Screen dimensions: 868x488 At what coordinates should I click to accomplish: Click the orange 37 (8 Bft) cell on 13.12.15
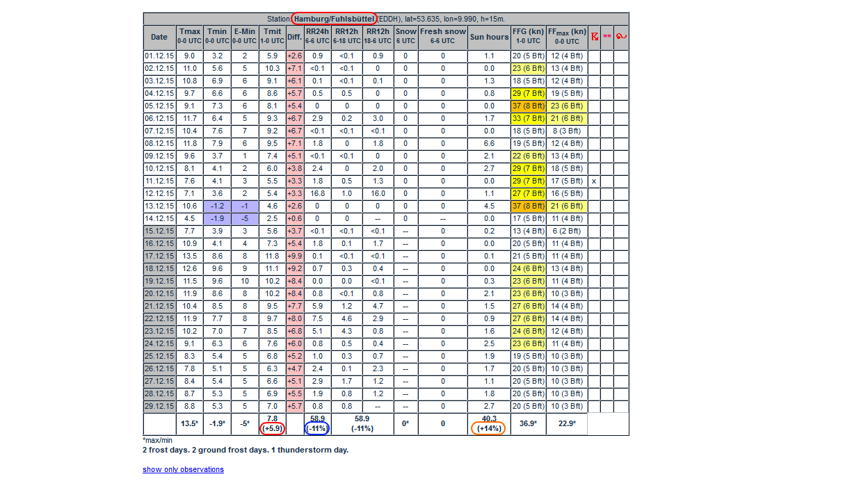pos(528,206)
